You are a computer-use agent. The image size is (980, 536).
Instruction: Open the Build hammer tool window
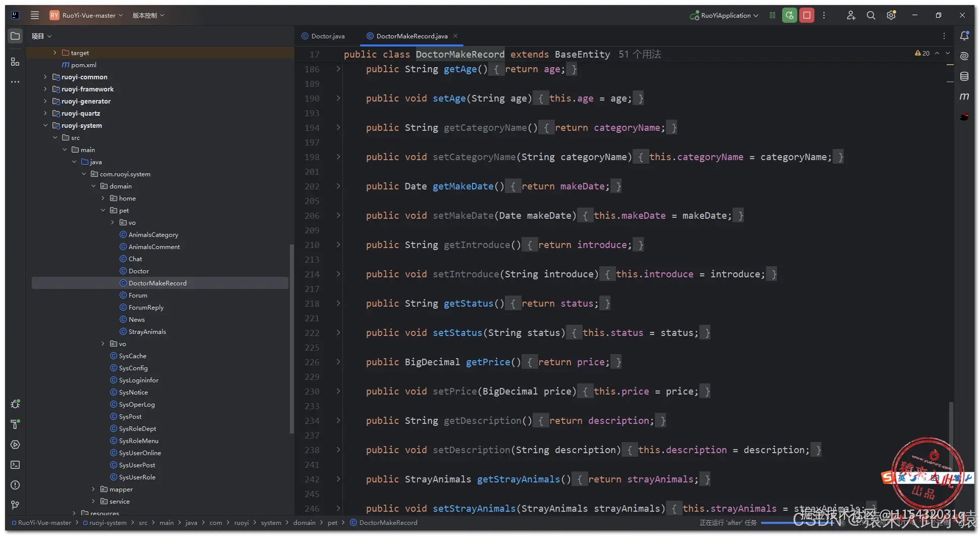pyautogui.click(x=15, y=424)
